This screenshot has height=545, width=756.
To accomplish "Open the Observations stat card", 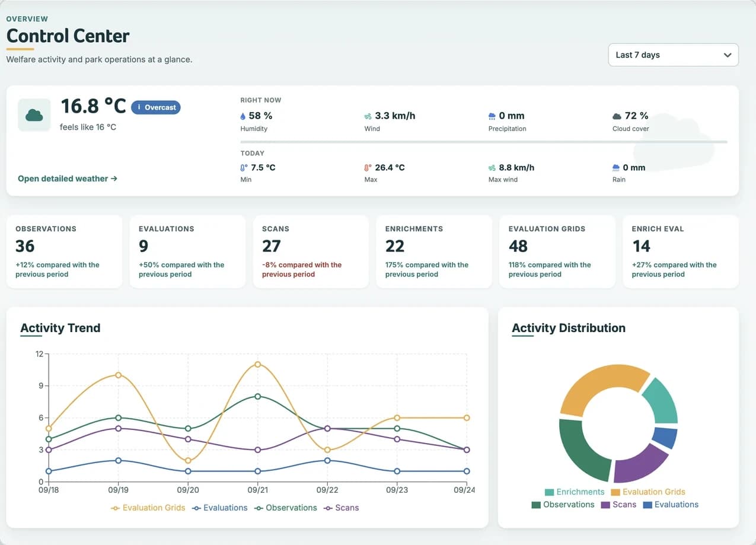I will tap(64, 252).
